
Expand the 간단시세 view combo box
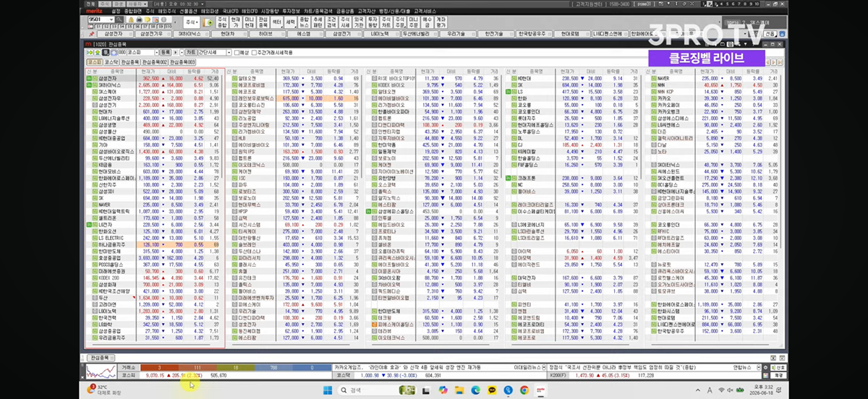229,52
